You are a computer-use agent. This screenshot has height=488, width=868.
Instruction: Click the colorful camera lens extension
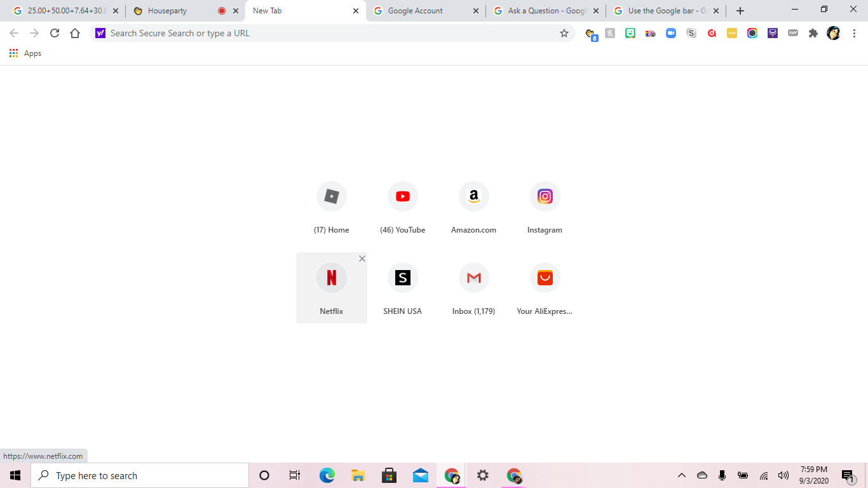752,33
